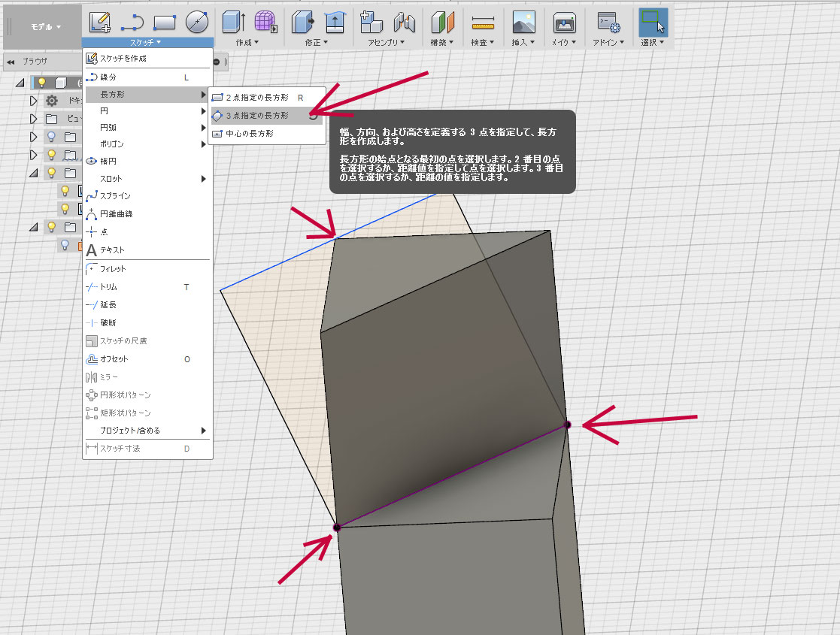Click the circle sketch tool icon

[196, 22]
